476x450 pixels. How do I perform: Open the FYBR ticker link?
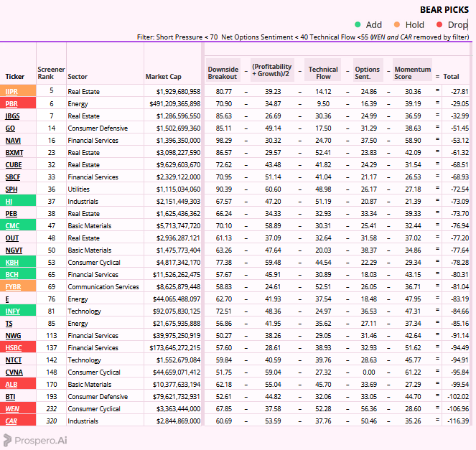pyautogui.click(x=14, y=287)
